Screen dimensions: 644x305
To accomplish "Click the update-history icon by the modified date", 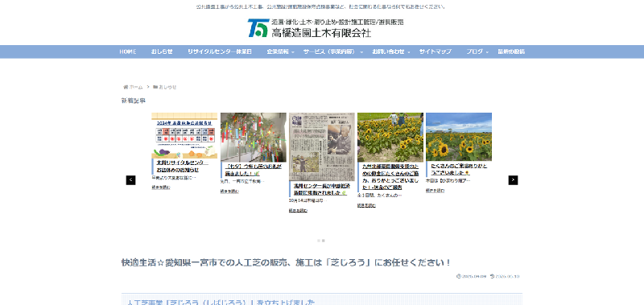I will click(x=492, y=276).
